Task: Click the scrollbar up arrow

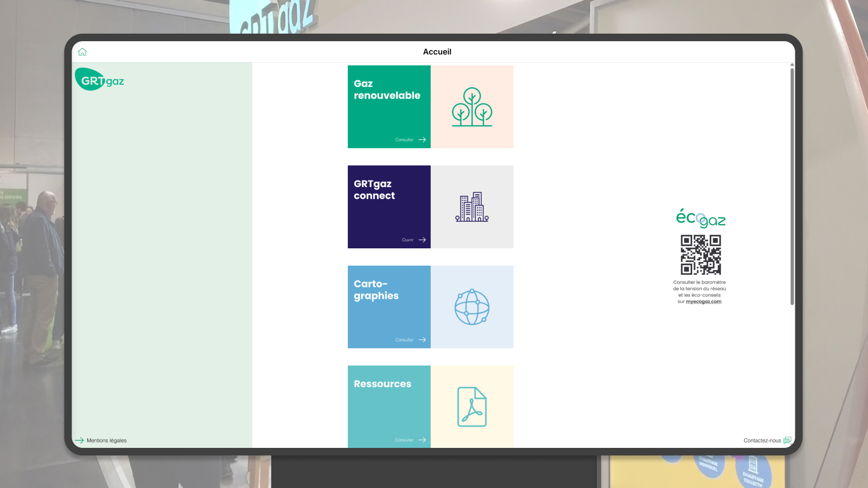Action: pyautogui.click(x=792, y=65)
